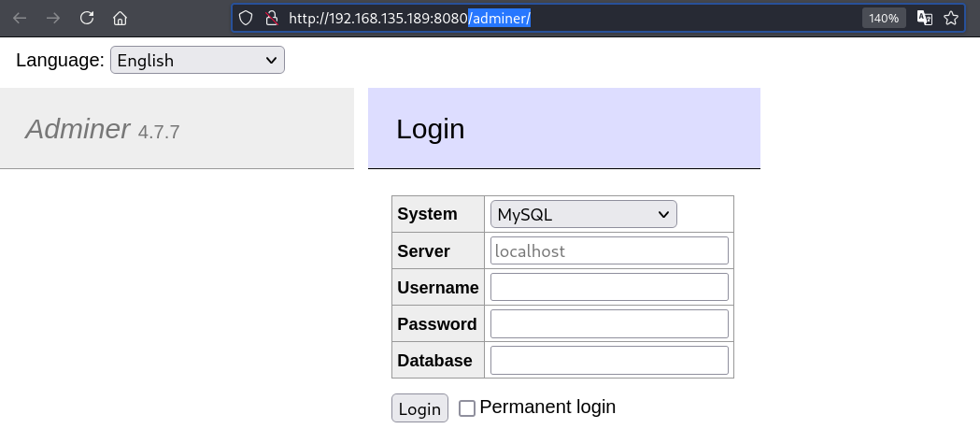This screenshot has height=443, width=980.
Task: Open the Language dropdown
Action: point(197,60)
